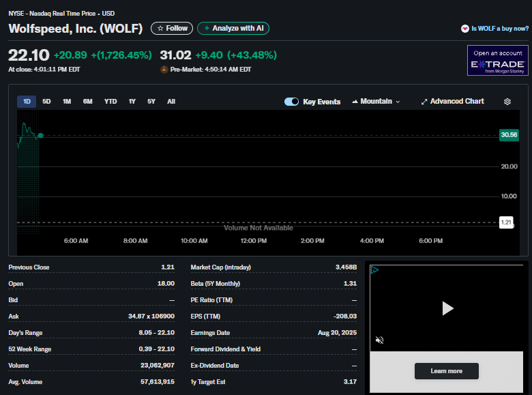Viewport: 532px width, 395px height.
Task: Select the 5D time range tab
Action: point(46,102)
